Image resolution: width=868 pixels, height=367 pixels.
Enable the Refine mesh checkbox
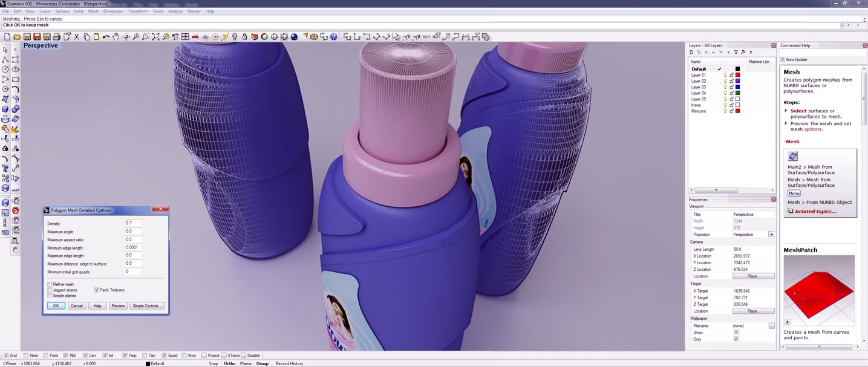tap(50, 284)
